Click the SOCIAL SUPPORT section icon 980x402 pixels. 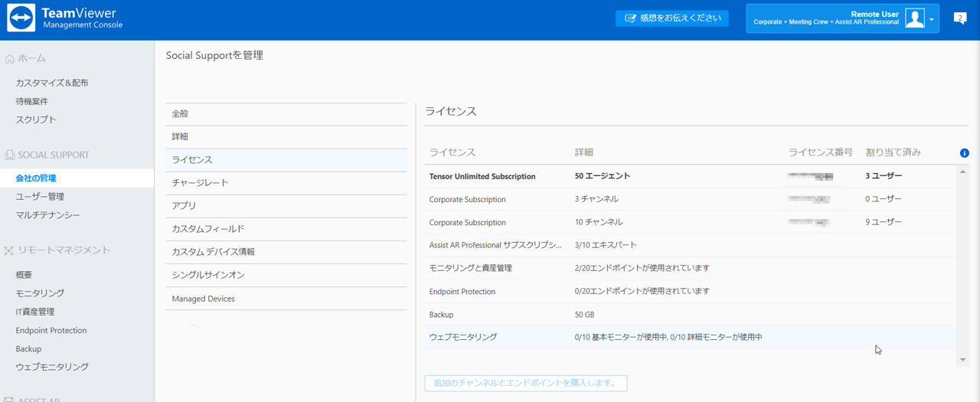pos(10,155)
